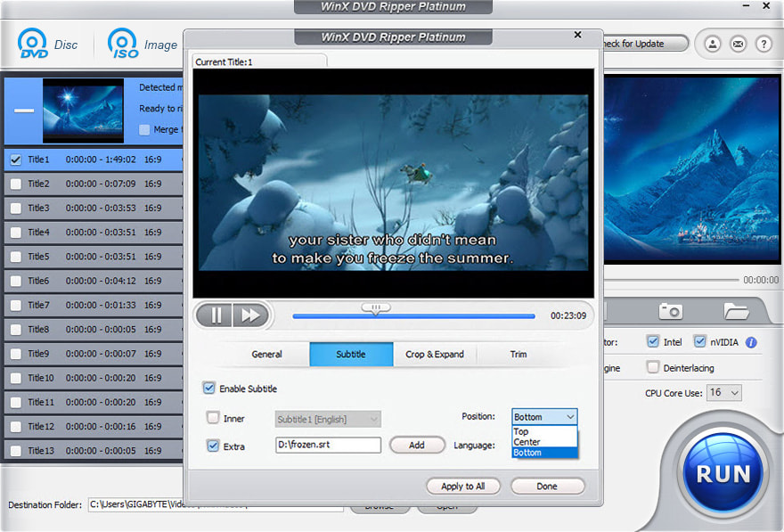Check the Title9 checkbox
The height and width of the screenshot is (532, 784).
pyautogui.click(x=16, y=354)
